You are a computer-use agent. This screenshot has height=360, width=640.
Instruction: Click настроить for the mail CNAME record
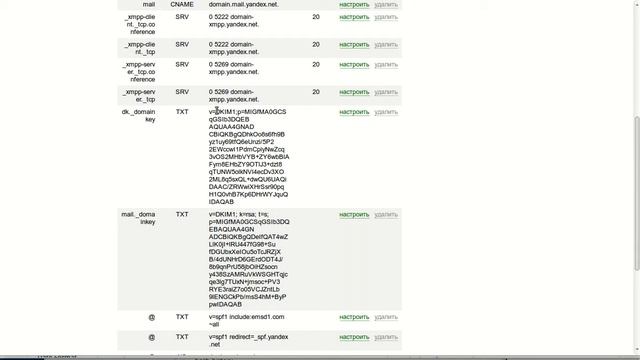point(354,4)
